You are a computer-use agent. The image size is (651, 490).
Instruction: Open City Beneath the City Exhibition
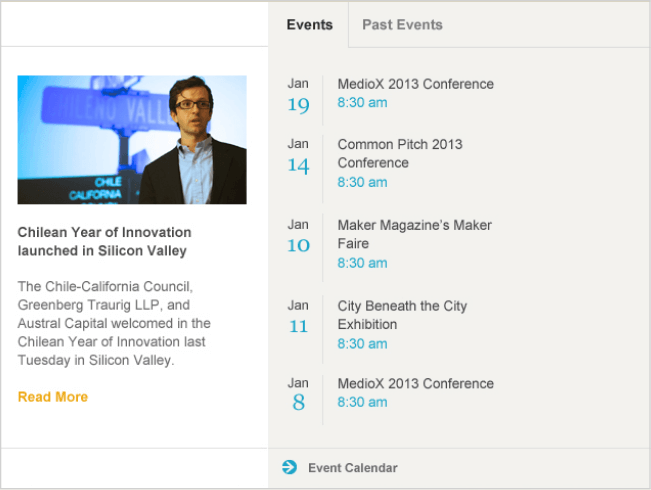pos(402,315)
